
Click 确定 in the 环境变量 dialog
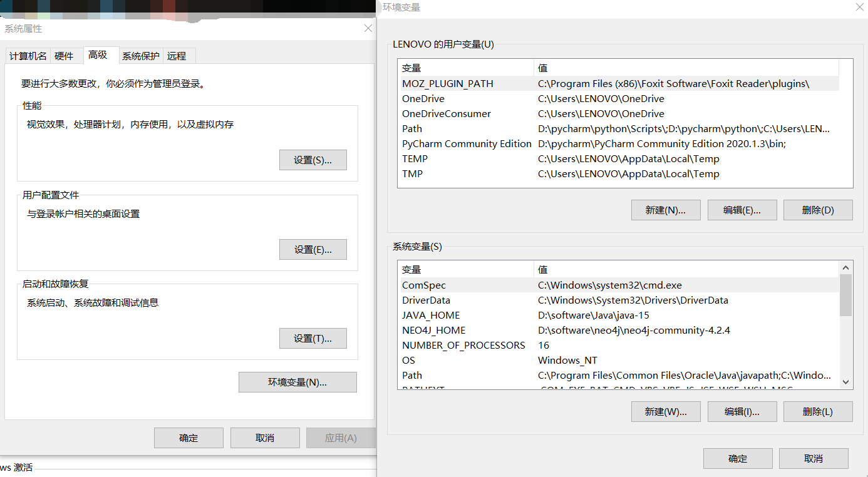coord(738,459)
